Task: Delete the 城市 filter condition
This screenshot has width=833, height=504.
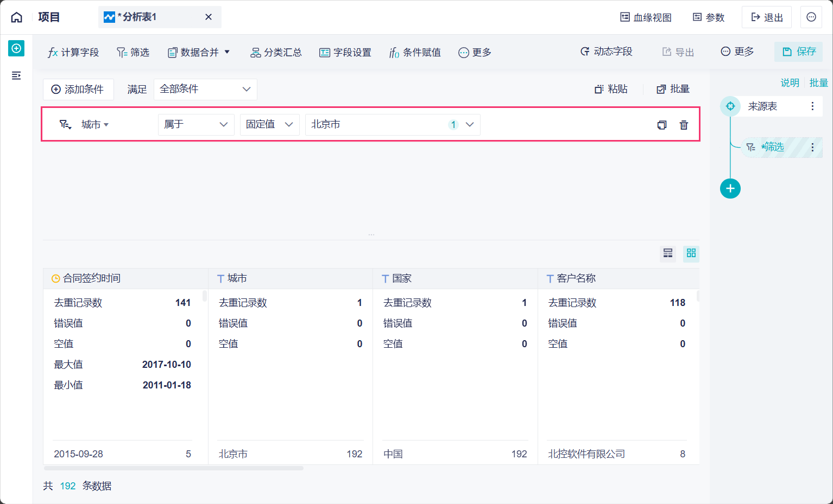Action: coord(684,125)
